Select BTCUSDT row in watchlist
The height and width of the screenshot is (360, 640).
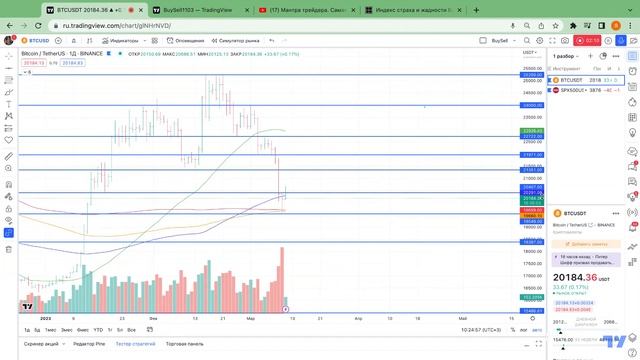coord(586,80)
